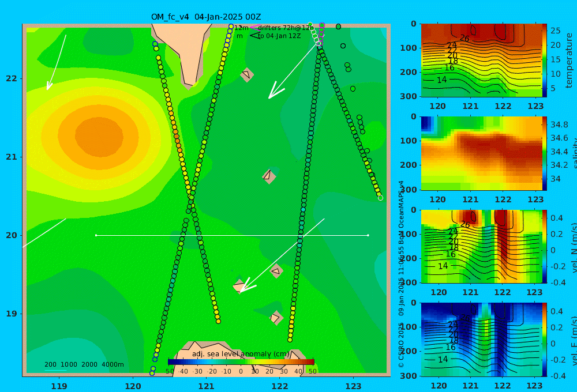The image size is (577, 392).
Task: Click the salinity color bar
Action: 545,153
